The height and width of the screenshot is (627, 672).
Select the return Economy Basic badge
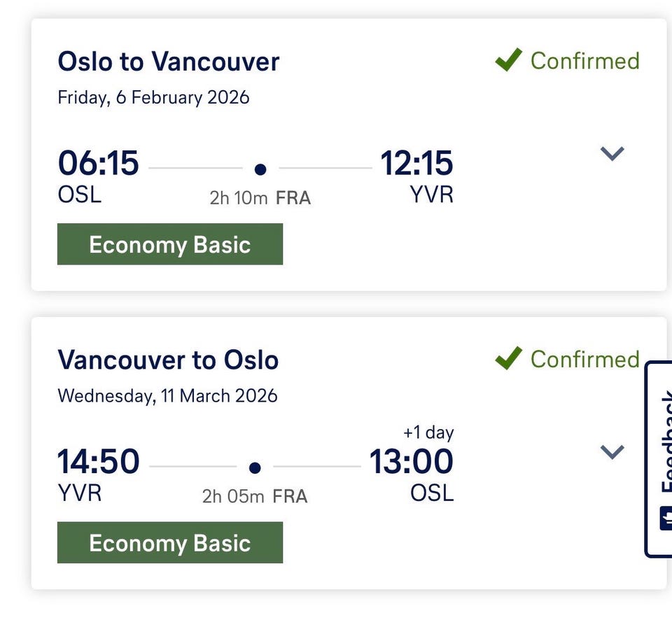(x=170, y=543)
